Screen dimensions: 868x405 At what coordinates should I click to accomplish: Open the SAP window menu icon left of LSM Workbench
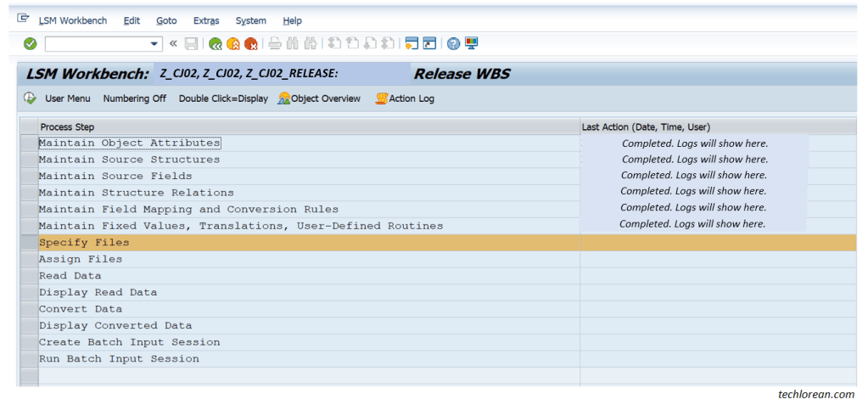click(x=23, y=19)
